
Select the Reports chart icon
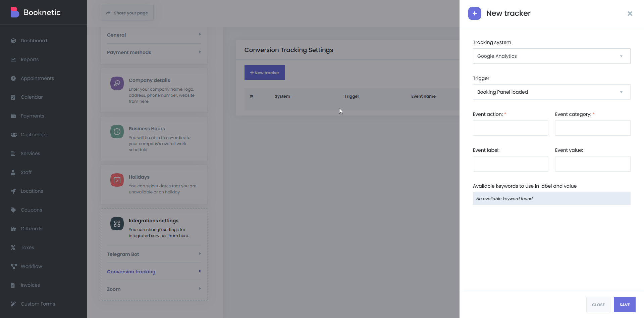pyautogui.click(x=13, y=59)
